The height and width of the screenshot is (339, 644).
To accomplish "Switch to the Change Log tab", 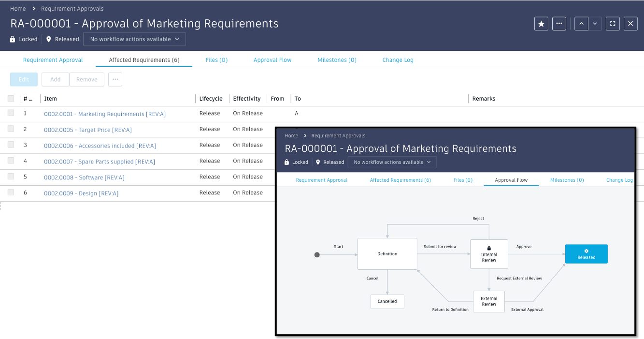I will pos(398,60).
